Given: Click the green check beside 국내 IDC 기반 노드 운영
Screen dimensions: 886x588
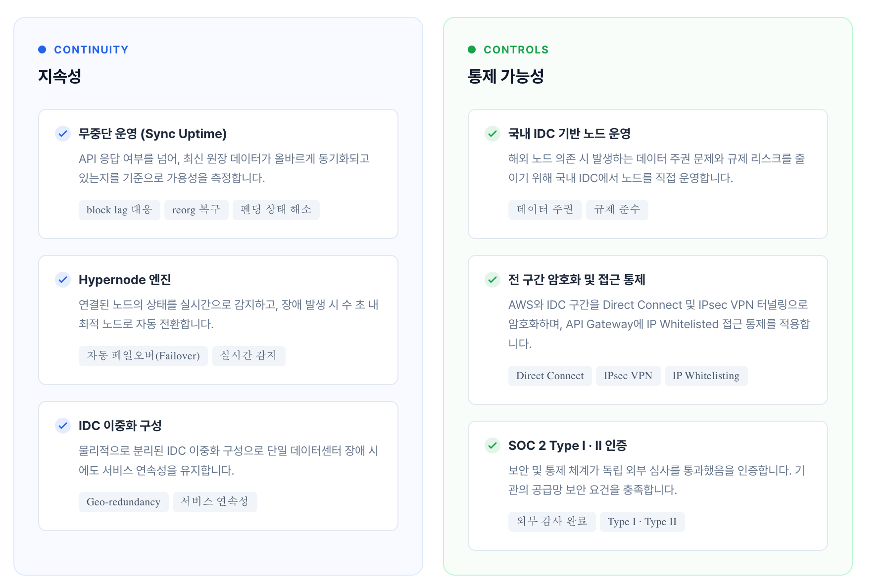Looking at the screenshot, I should pyautogui.click(x=492, y=134).
